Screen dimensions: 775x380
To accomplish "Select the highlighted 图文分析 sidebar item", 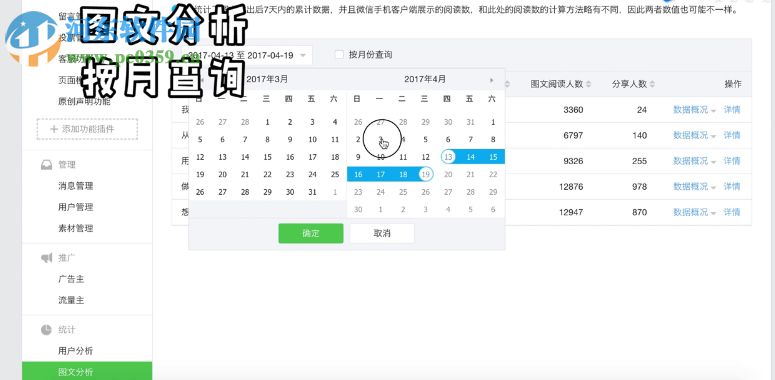I will point(87,372).
